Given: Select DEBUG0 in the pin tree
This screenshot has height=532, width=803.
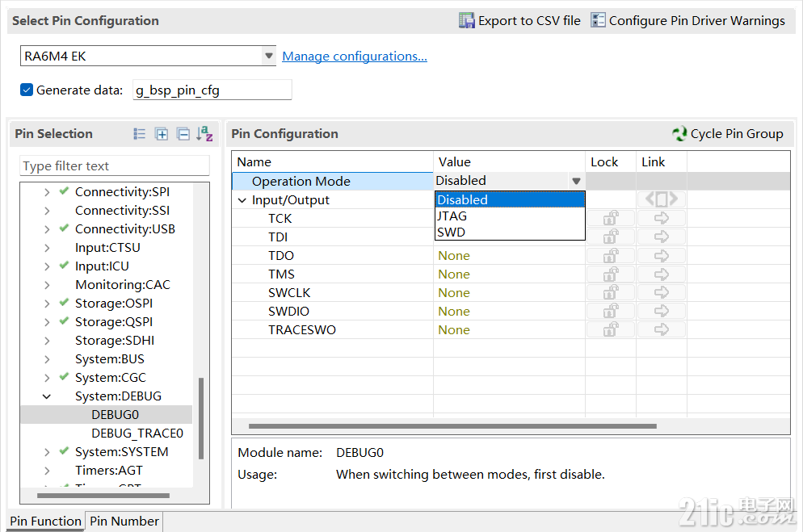Looking at the screenshot, I should [x=116, y=415].
